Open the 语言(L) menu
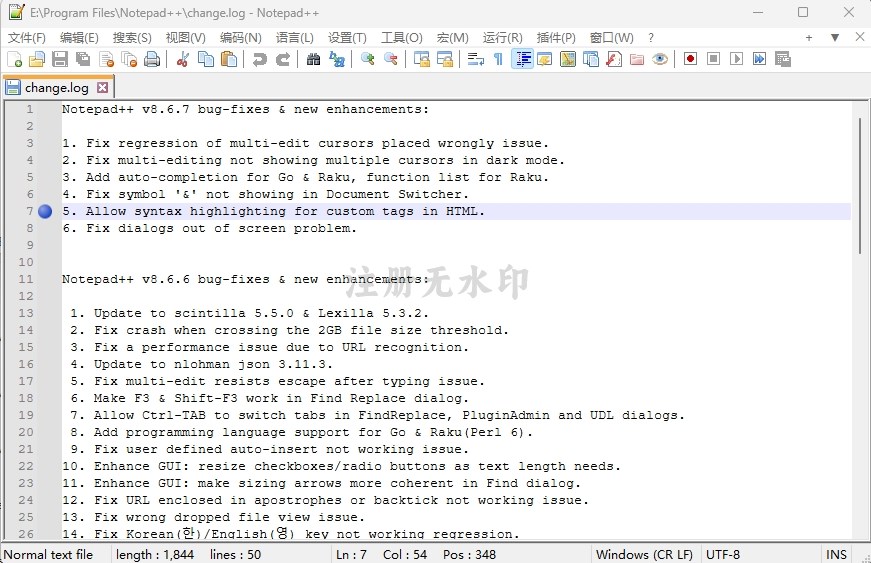 [x=294, y=37]
